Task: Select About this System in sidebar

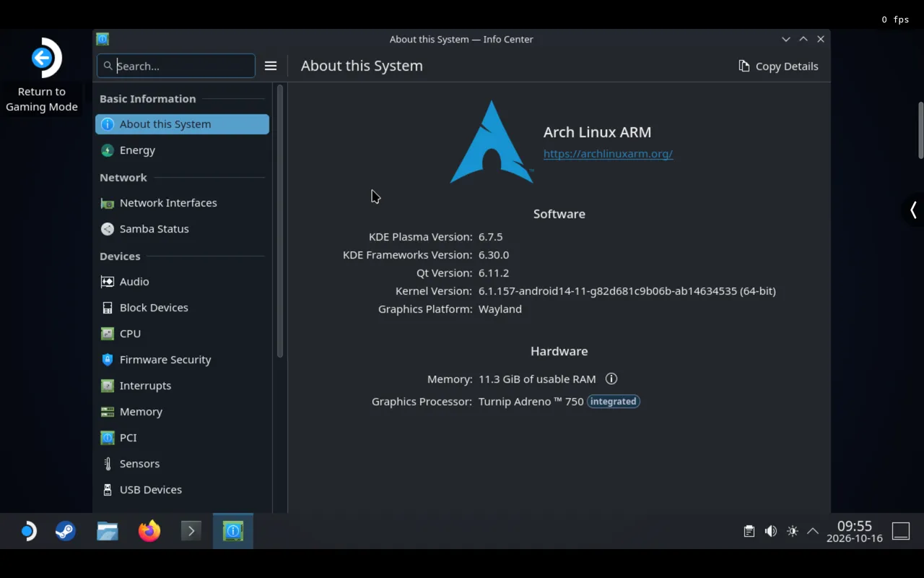Action: [x=182, y=124]
